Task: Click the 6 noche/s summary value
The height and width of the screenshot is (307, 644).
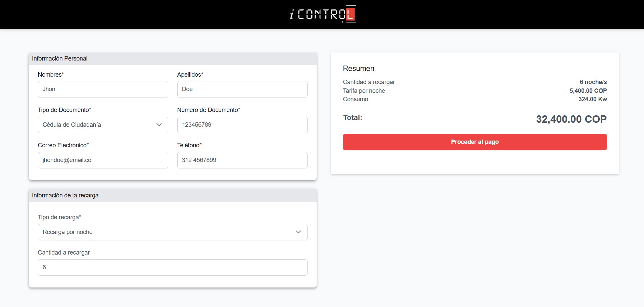Action: pos(593,82)
